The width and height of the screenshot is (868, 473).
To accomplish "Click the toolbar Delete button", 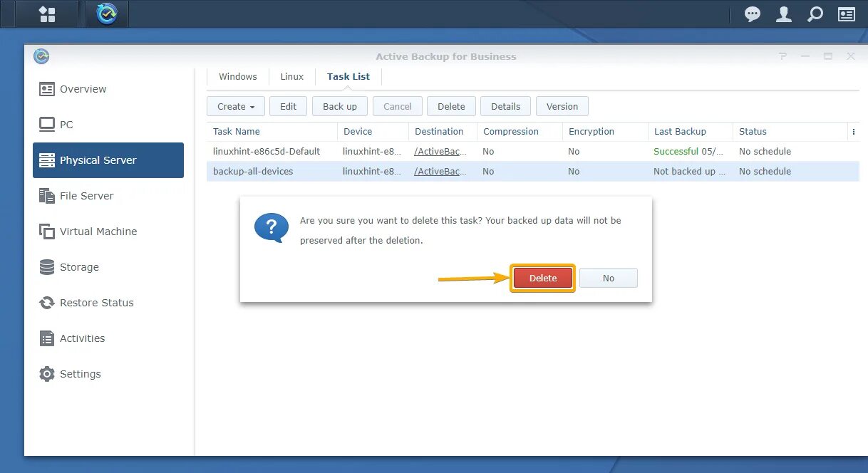I will tap(451, 106).
